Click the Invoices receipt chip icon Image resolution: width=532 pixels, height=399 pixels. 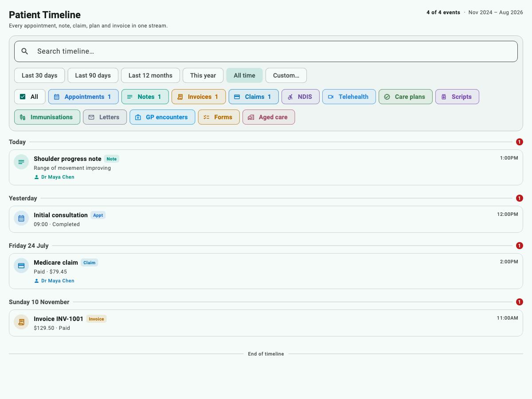click(180, 97)
